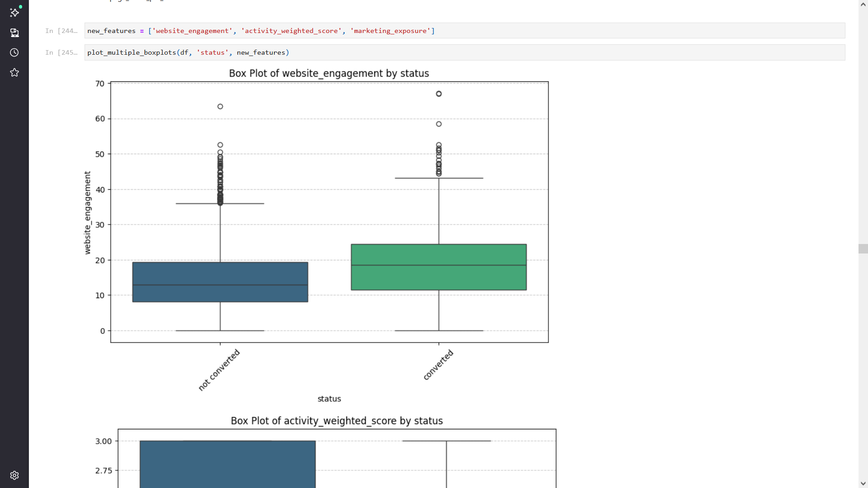The width and height of the screenshot is (868, 488).
Task: Click the plot title Box Plot of website_engagement
Action: coord(329,73)
